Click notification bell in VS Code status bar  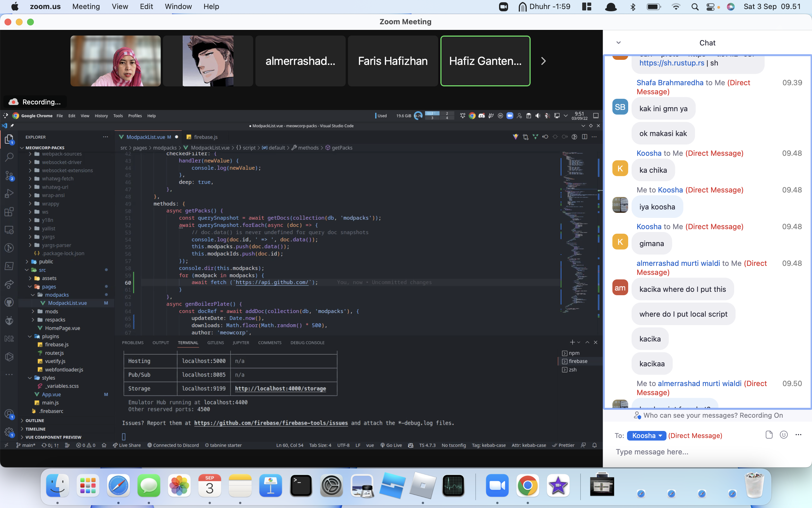[595, 445]
